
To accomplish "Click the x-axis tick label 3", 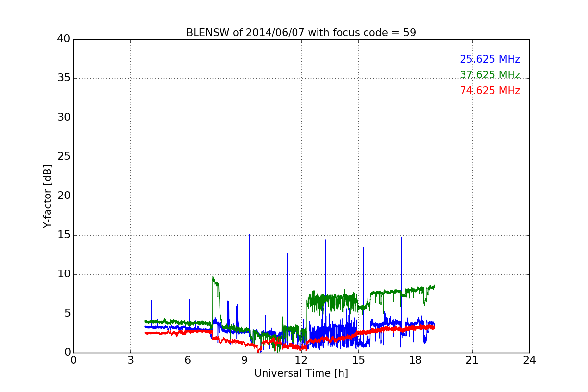I will coord(130,360).
